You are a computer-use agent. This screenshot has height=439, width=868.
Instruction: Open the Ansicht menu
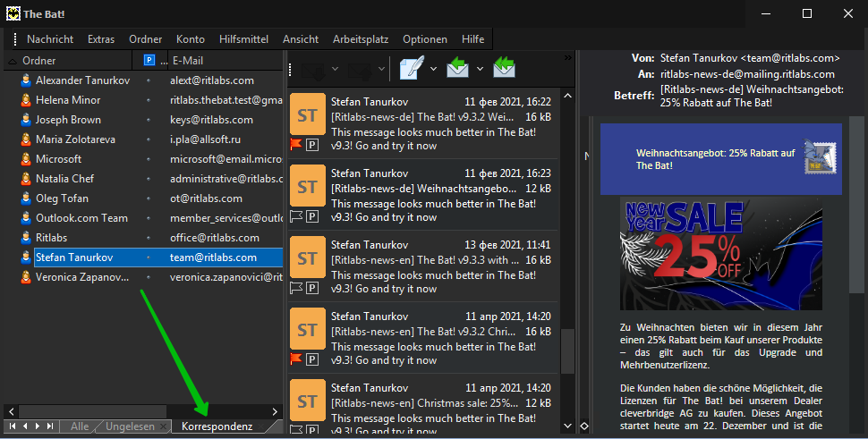(x=301, y=39)
